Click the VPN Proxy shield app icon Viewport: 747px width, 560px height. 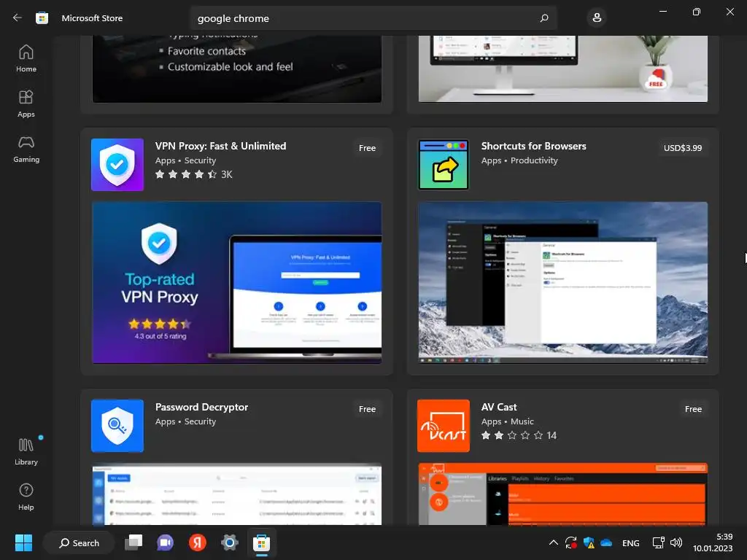pos(117,165)
